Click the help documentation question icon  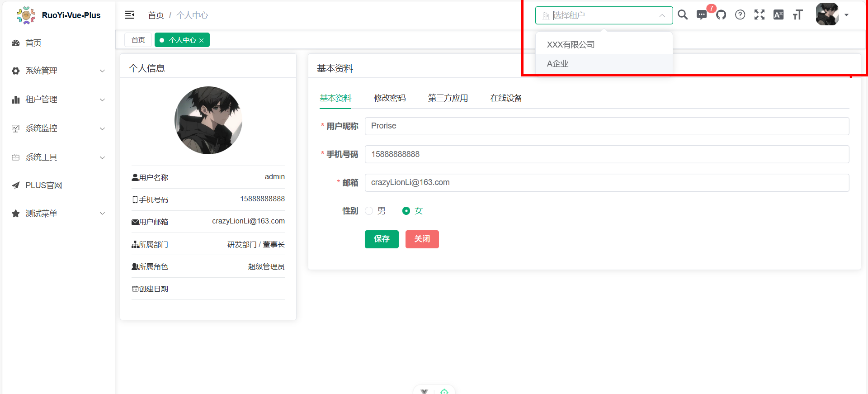coord(740,15)
